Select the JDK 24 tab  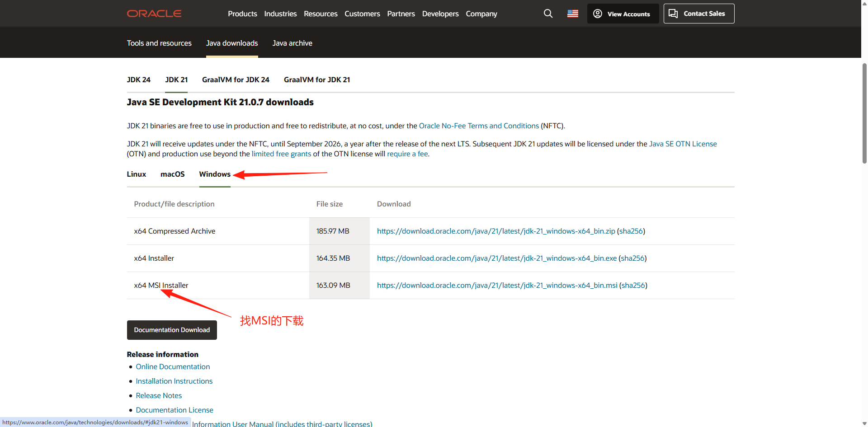[x=138, y=80]
